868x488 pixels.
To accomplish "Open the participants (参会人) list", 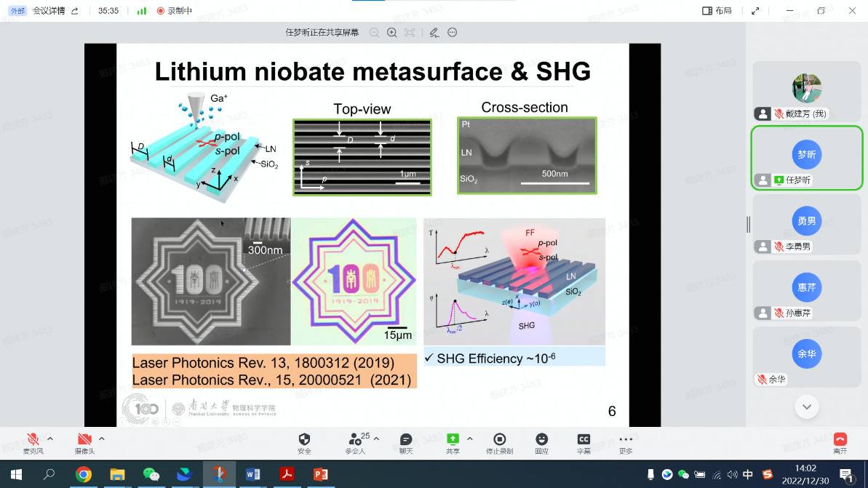I will coord(355,440).
